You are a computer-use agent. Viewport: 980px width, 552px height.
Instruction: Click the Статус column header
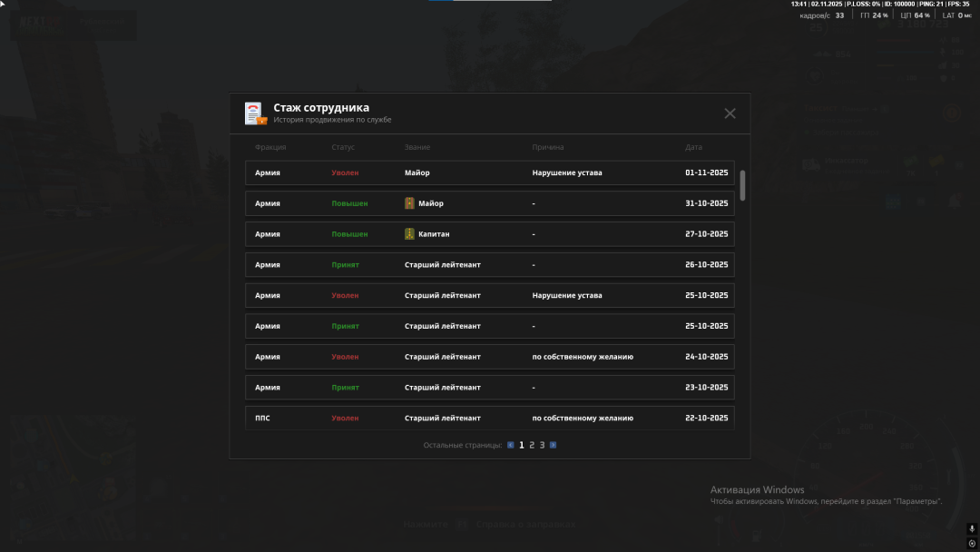[343, 147]
